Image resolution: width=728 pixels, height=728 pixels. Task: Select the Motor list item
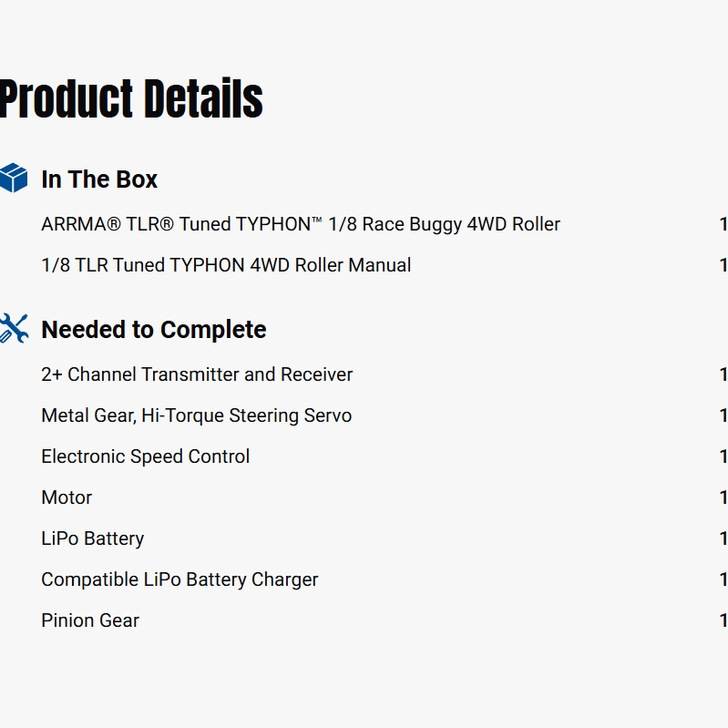pyautogui.click(x=67, y=497)
